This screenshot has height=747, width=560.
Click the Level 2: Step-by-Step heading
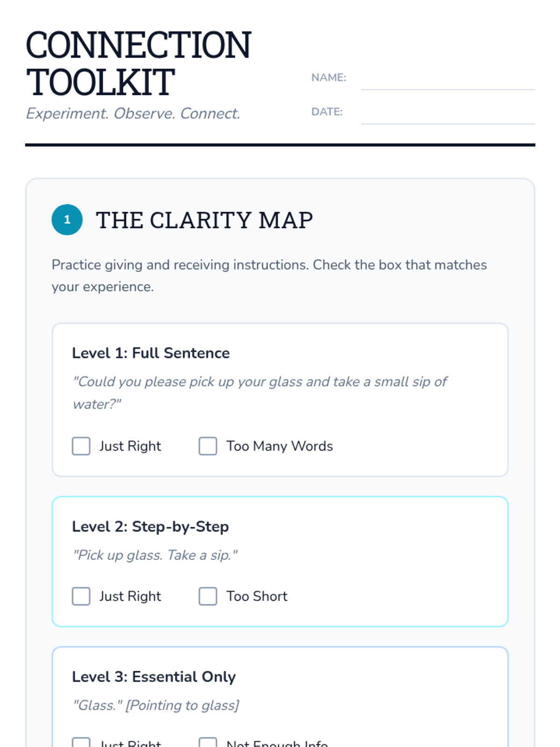click(x=150, y=527)
